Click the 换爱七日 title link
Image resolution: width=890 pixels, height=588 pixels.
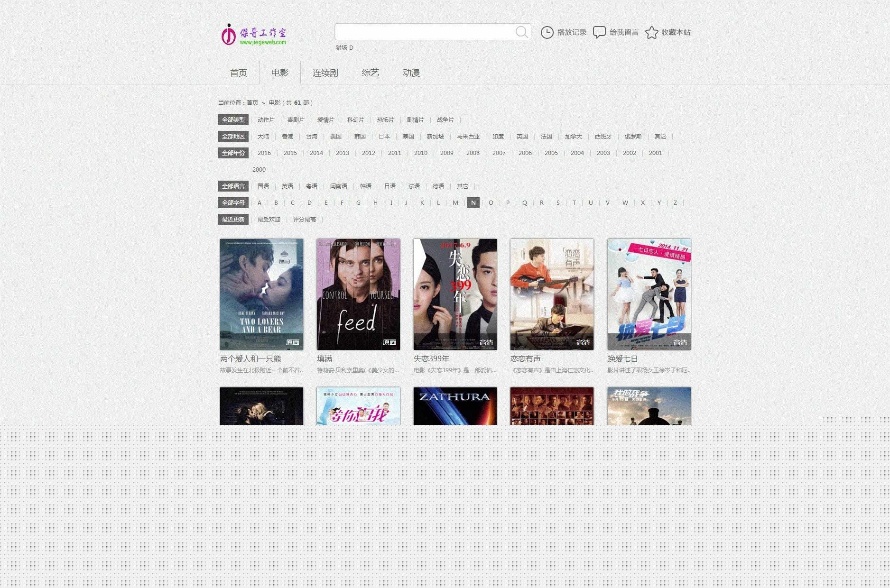622,359
